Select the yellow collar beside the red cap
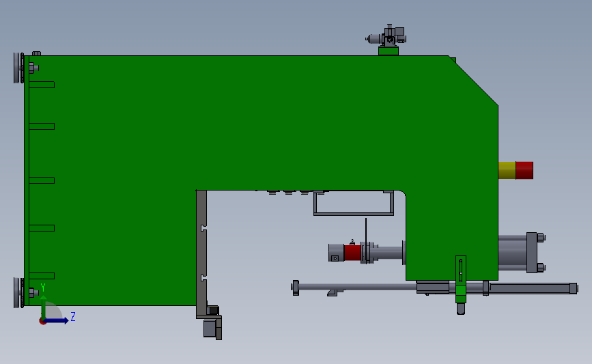 507,170
